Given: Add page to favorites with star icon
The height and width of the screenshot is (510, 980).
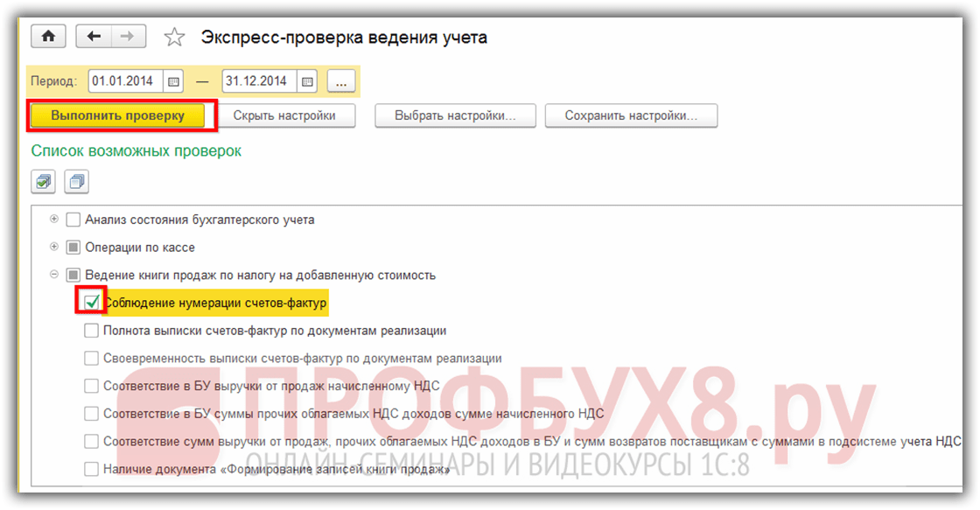Looking at the screenshot, I should [174, 38].
